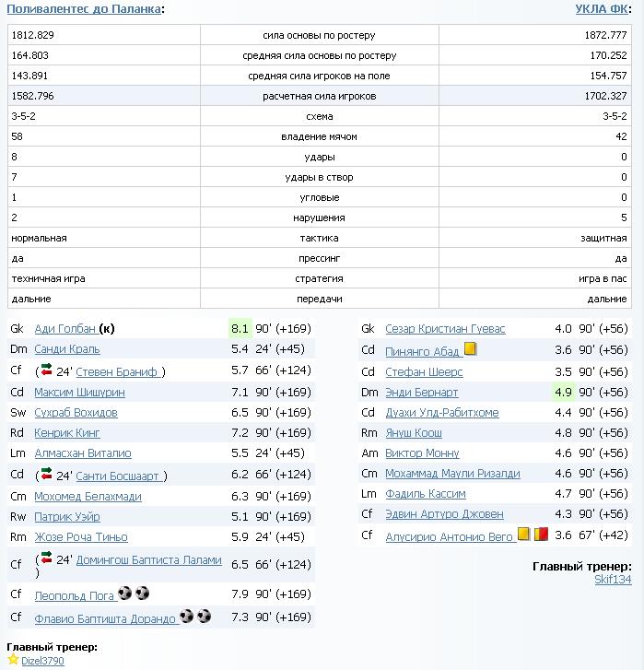Click red card icon for Алусирио Антонио Вего
Viewport: 644px width, 670px height.
tap(542, 533)
